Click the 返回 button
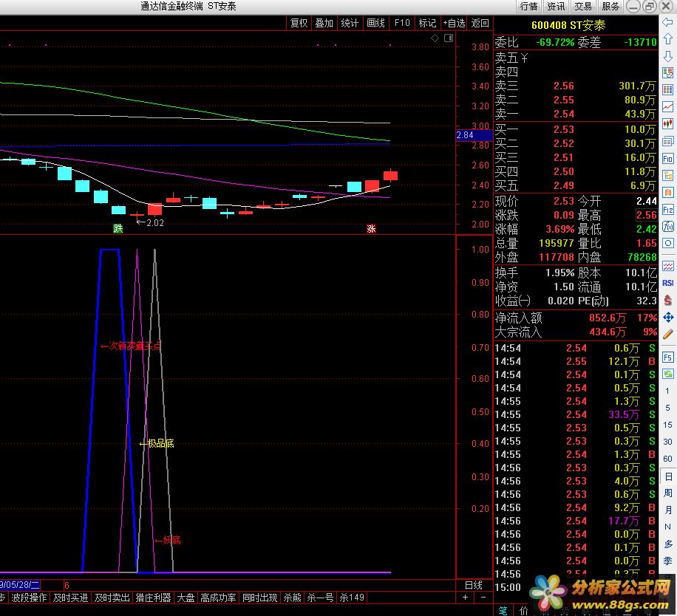677x616 pixels. 480,23
